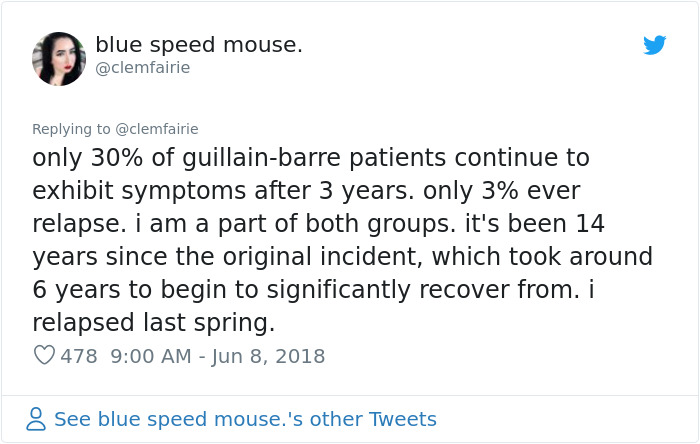Click the person silhouette icon

pyautogui.click(x=36, y=419)
